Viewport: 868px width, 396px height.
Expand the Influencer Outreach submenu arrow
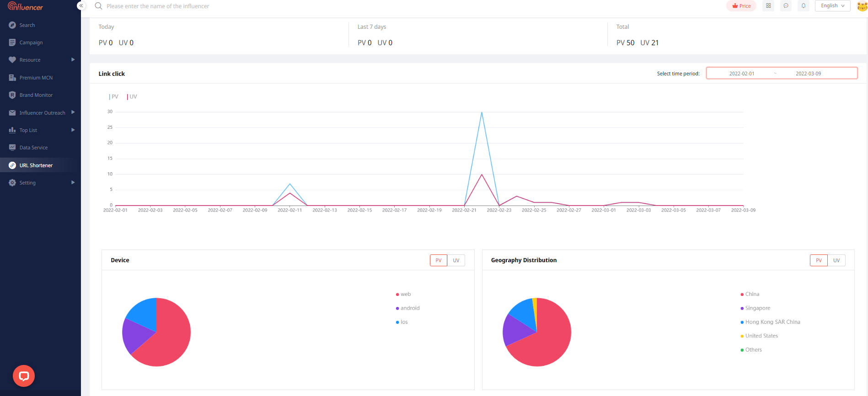pyautogui.click(x=73, y=112)
